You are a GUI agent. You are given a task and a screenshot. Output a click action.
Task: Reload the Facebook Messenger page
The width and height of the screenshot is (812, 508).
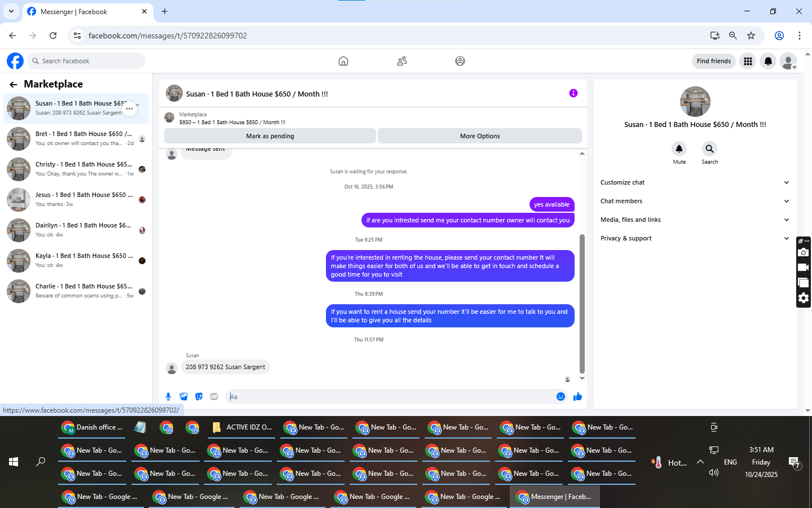tap(53, 36)
